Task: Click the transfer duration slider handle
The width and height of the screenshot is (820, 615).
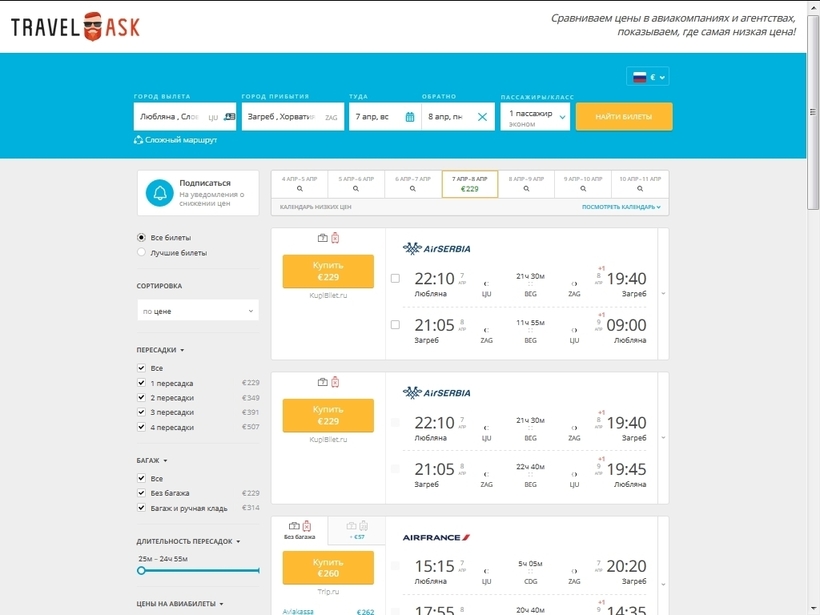Action: 141,571
